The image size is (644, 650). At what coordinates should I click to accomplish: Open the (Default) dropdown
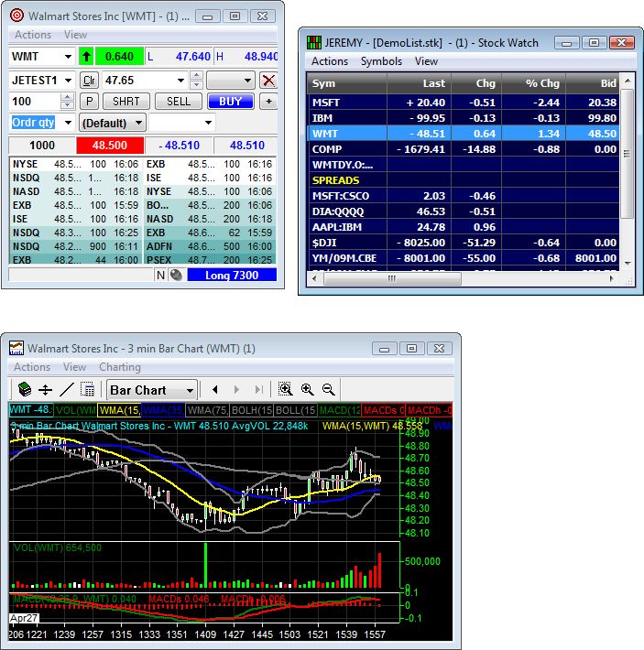113,123
